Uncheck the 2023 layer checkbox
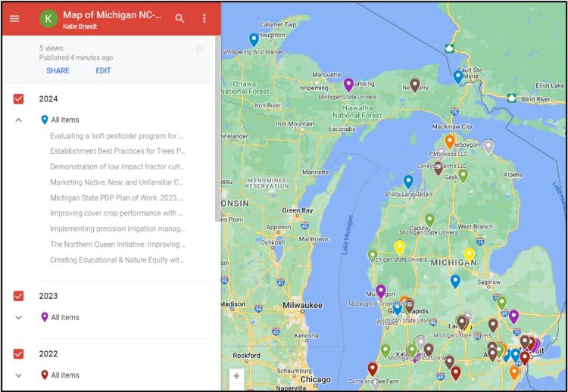 click(x=18, y=296)
